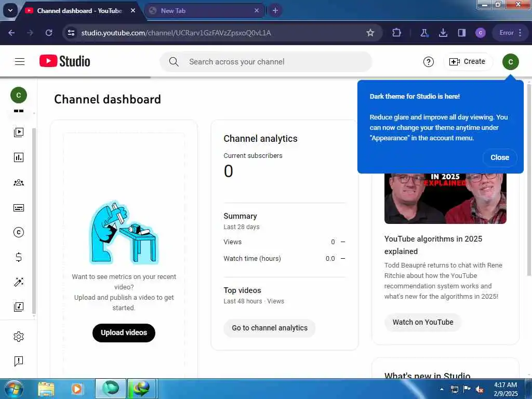Open File Explorer from taskbar

click(46, 389)
